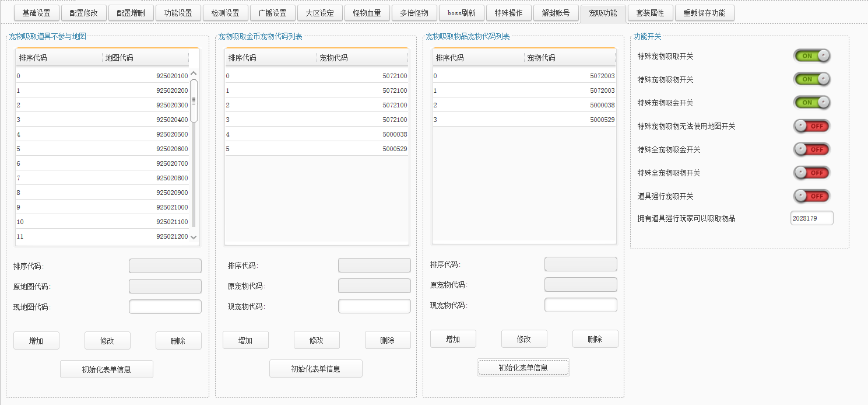This screenshot has width=868, height=405.
Task: Enable the 特殊全宠物吸物开关 switch
Action: (x=811, y=173)
